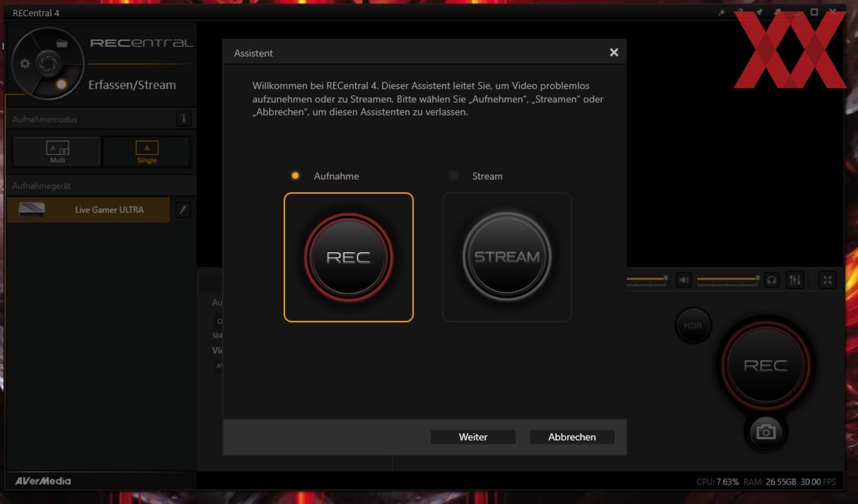Select the glowing capture/stream dot in the wheel
The image size is (858, 504).
pos(61,84)
